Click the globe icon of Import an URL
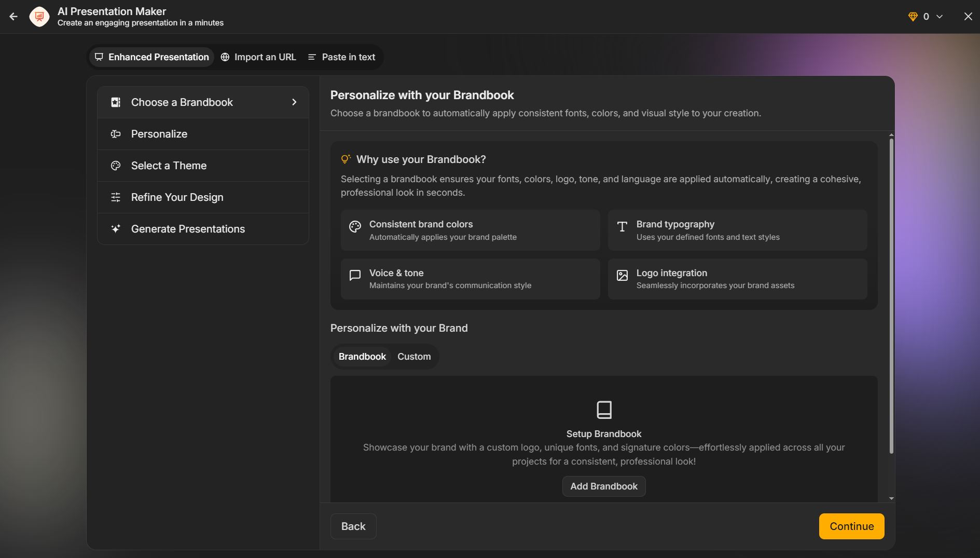This screenshot has width=980, height=558. pos(225,57)
